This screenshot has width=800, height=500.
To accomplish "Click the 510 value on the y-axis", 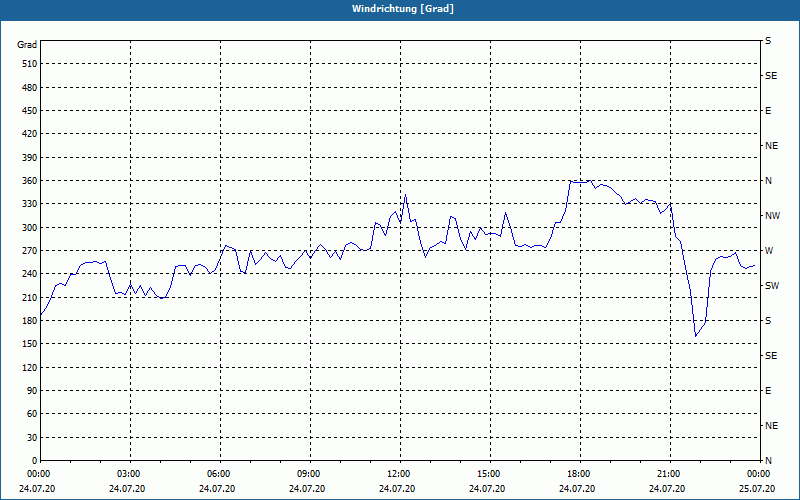I will (30, 64).
